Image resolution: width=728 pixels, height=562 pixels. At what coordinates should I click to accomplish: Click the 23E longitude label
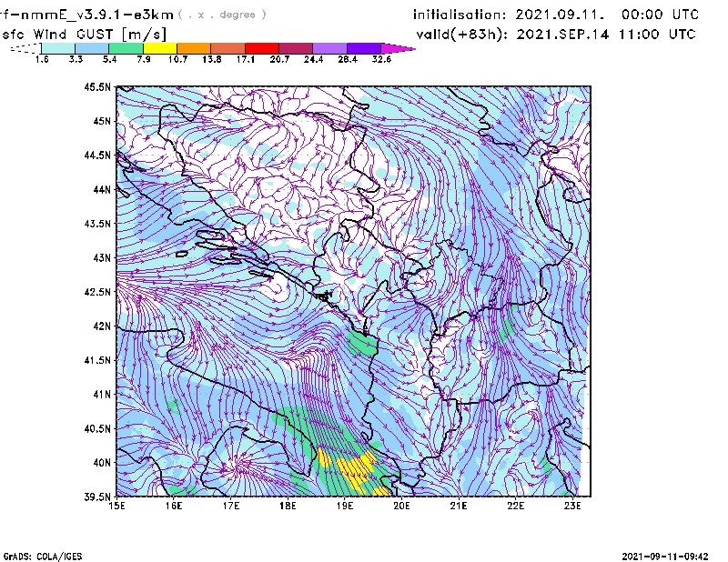pyautogui.click(x=572, y=506)
